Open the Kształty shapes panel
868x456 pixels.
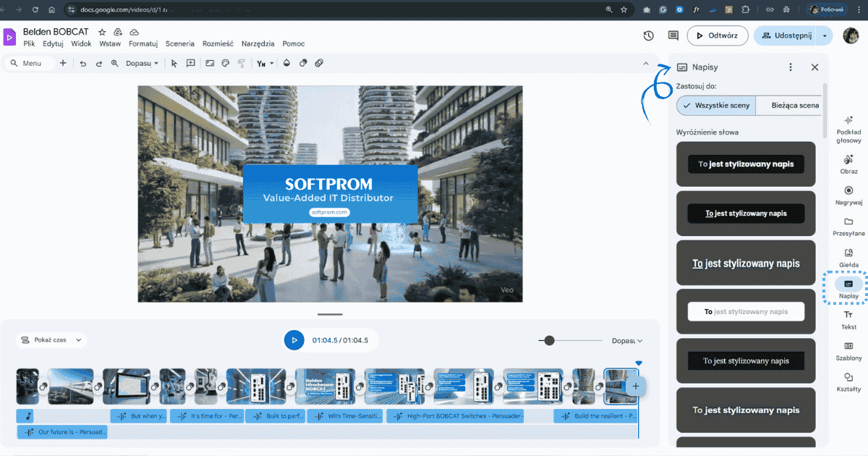pos(848,381)
